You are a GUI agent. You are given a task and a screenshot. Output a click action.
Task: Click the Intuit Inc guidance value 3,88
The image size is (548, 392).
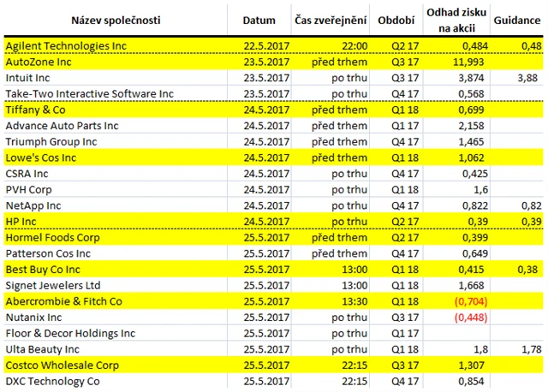pyautogui.click(x=527, y=78)
